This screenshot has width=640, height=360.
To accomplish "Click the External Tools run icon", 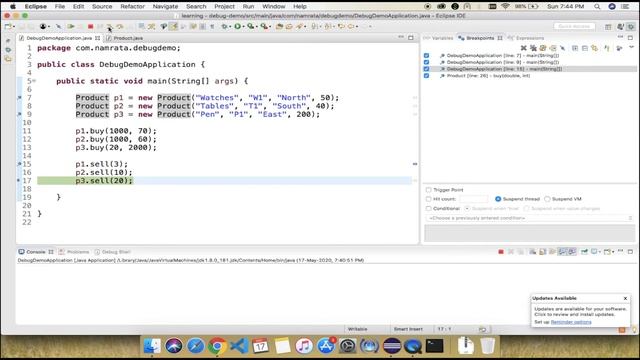I will tap(264, 27).
